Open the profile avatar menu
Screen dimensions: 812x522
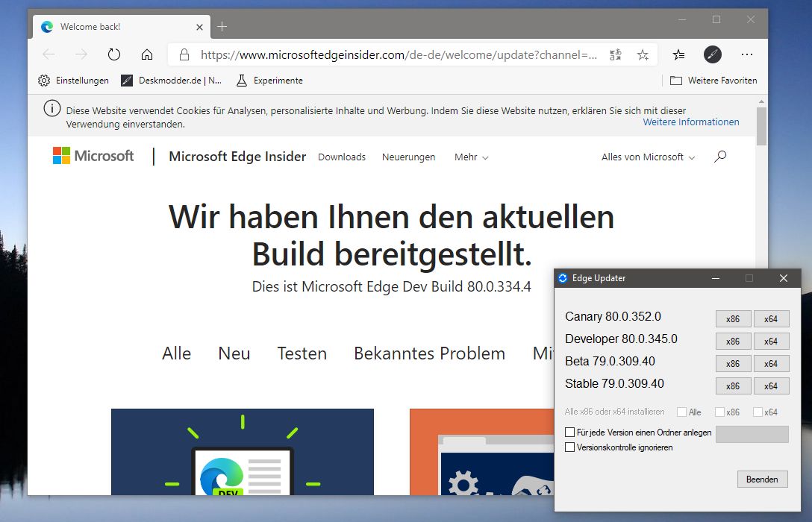coord(713,54)
